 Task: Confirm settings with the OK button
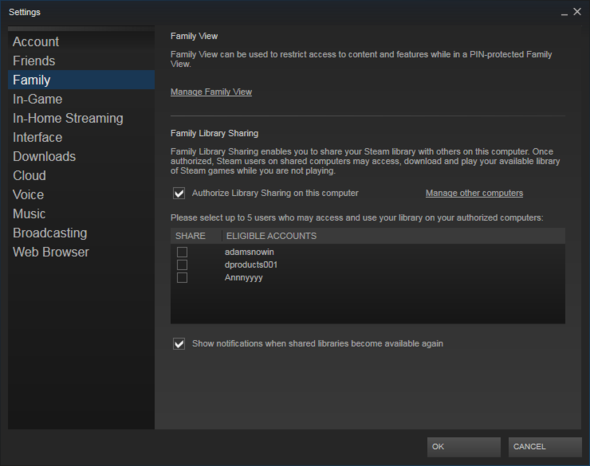point(464,447)
